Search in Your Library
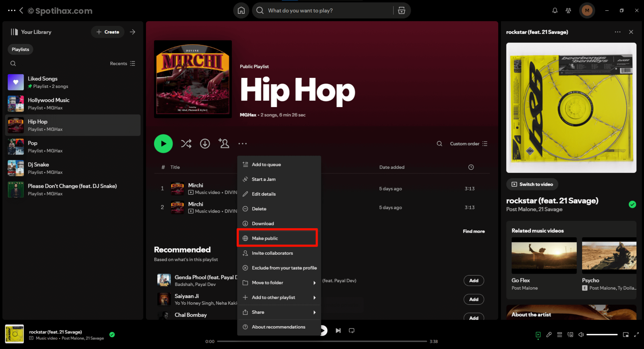Screen dimensions: 644x349 [x=13, y=63]
